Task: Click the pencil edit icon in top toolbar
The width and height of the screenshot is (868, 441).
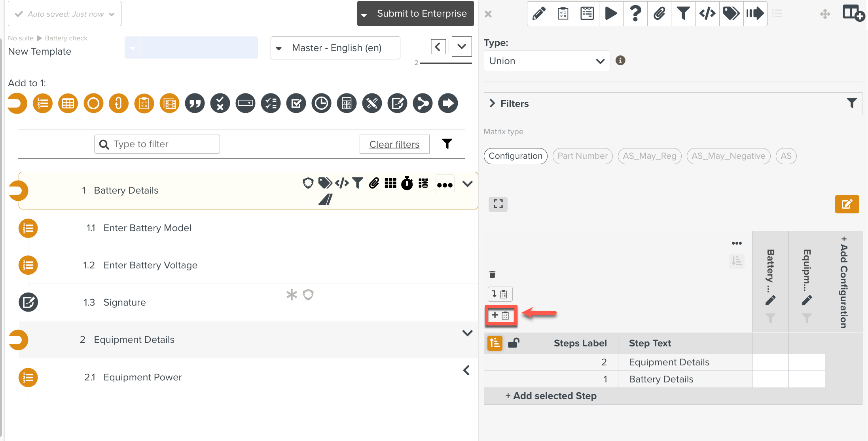Action: tap(539, 14)
